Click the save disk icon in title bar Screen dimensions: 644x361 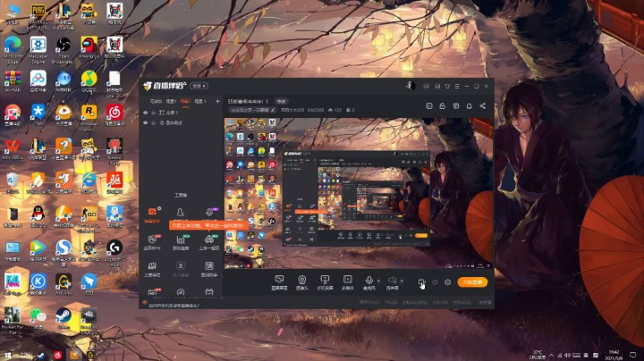pos(437,86)
